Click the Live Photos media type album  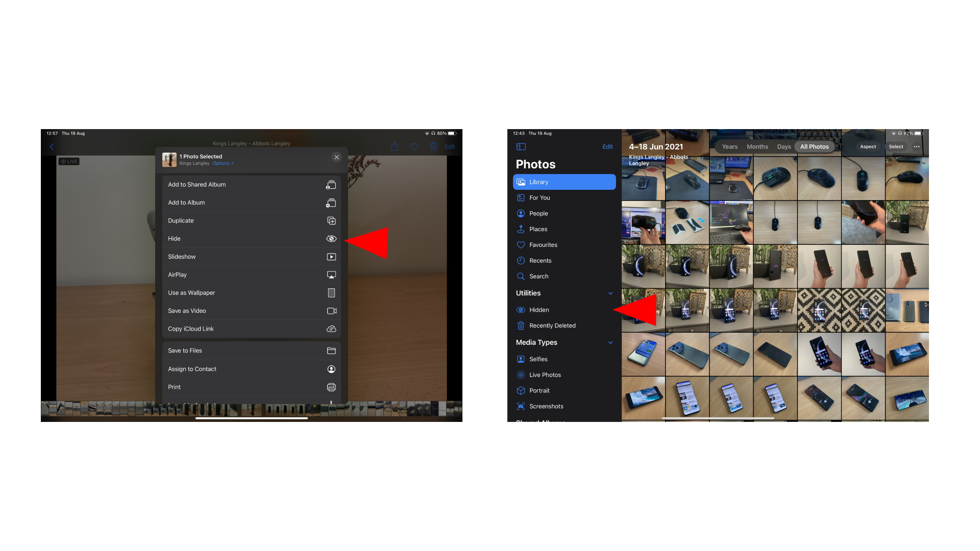pyautogui.click(x=545, y=375)
